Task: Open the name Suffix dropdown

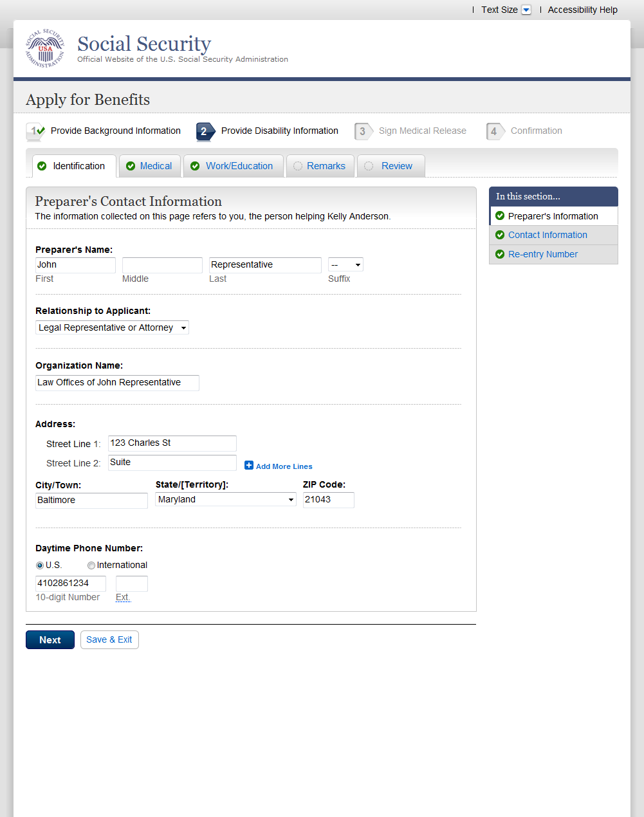Action: point(345,265)
